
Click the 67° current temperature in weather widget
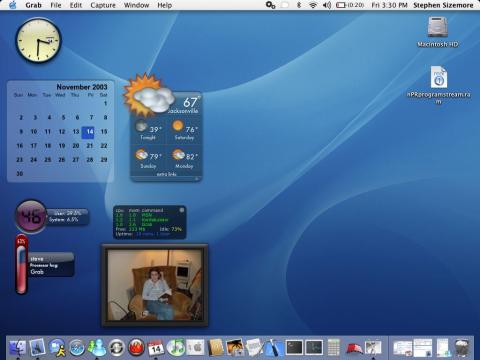(x=191, y=102)
